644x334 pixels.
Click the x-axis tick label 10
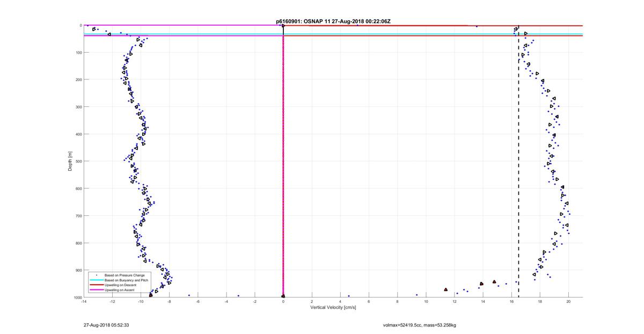tap(426, 302)
